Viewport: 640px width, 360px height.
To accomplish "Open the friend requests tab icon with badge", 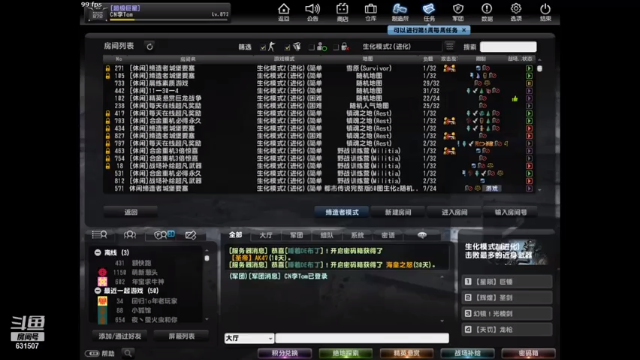I will click(x=164, y=235).
